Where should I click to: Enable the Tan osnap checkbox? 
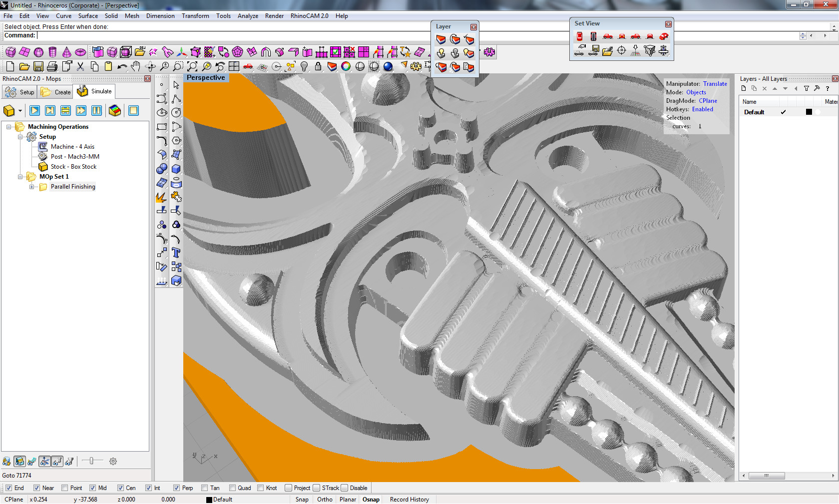pos(204,488)
